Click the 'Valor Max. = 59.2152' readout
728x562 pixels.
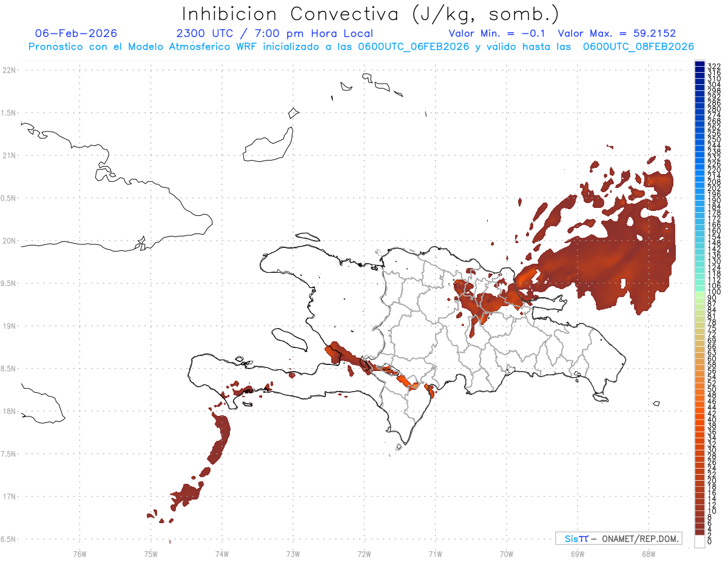617,33
